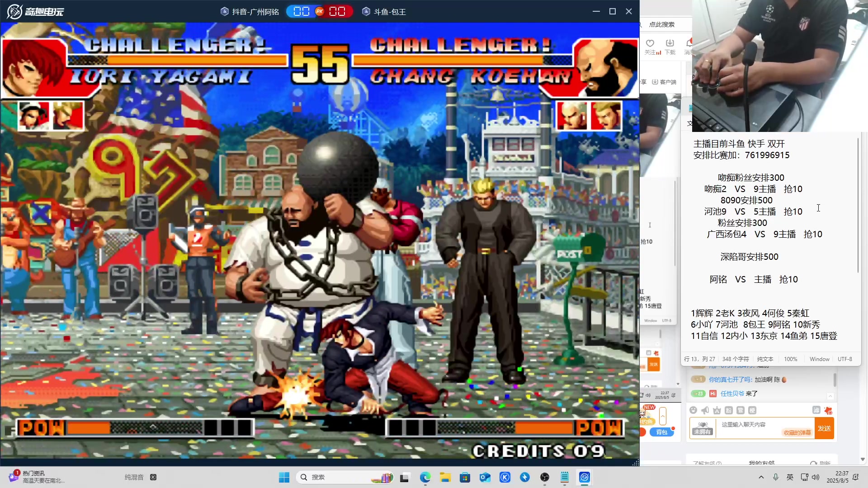Open the 滤 chat filter icon
Screen dimensions: 868x488
pyautogui.click(x=816, y=410)
